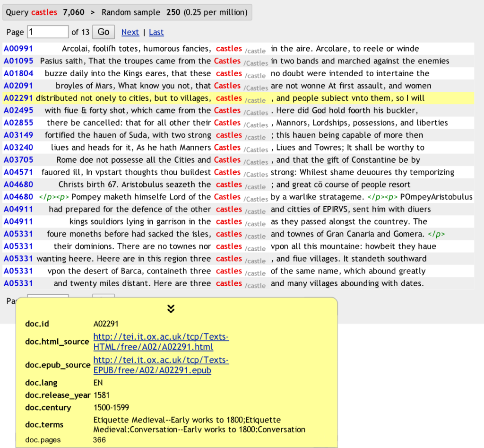This screenshot has width=484, height=448.
Task: Open document A02495 link
Action: (x=18, y=110)
